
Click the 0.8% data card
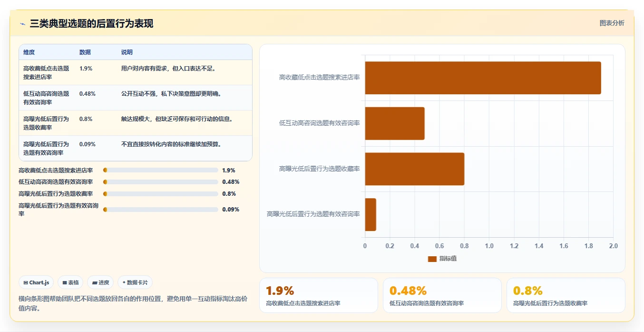click(566, 295)
